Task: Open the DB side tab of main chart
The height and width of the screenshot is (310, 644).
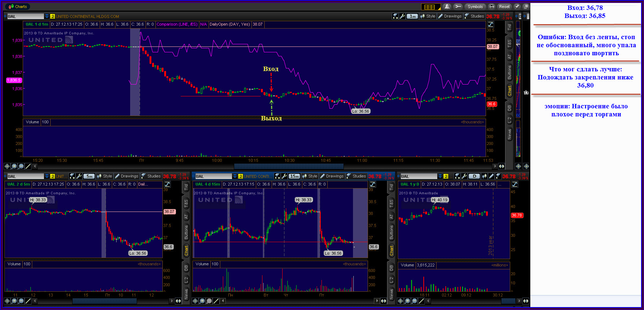Action: [509, 108]
